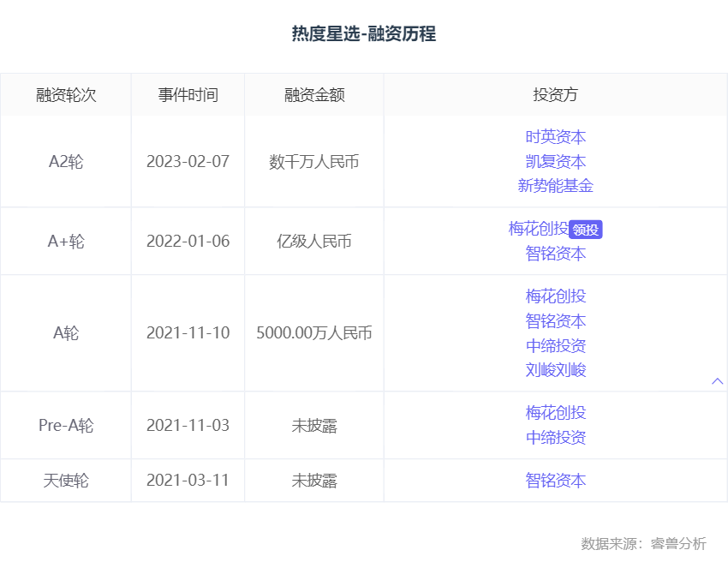
Task: Select the A2轮 round cell
Action: [x=66, y=162]
